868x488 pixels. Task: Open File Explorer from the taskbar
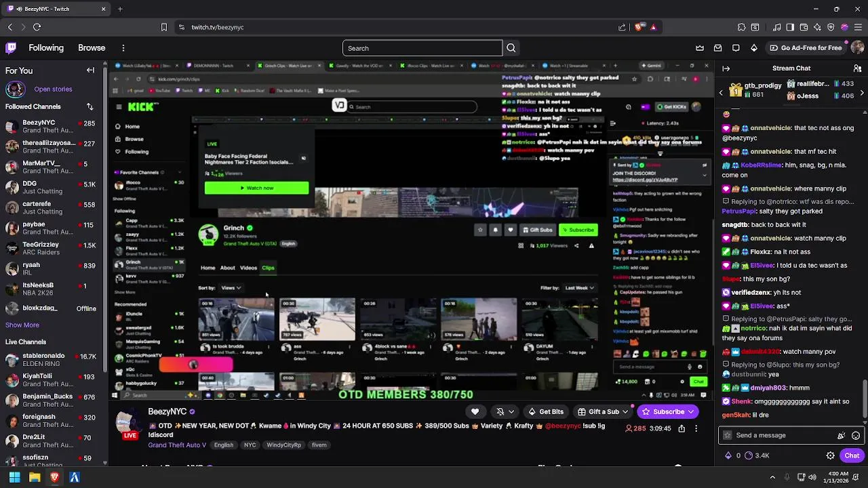(35, 477)
